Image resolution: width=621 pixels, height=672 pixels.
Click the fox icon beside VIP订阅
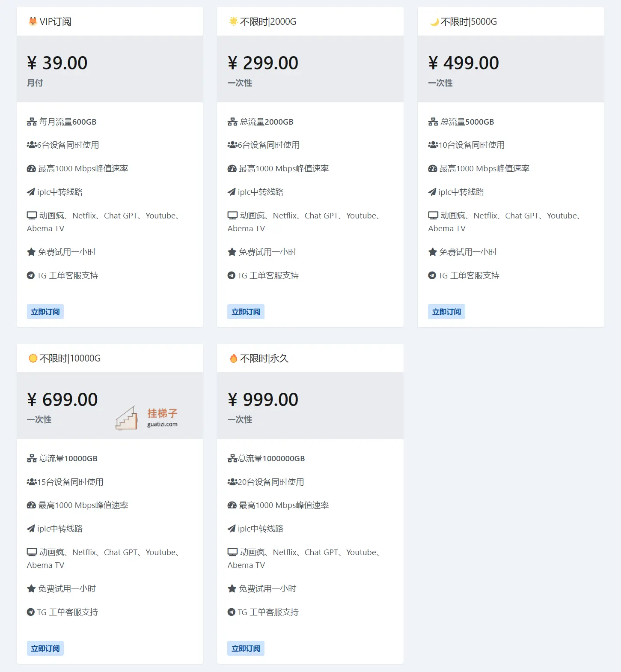[33, 21]
